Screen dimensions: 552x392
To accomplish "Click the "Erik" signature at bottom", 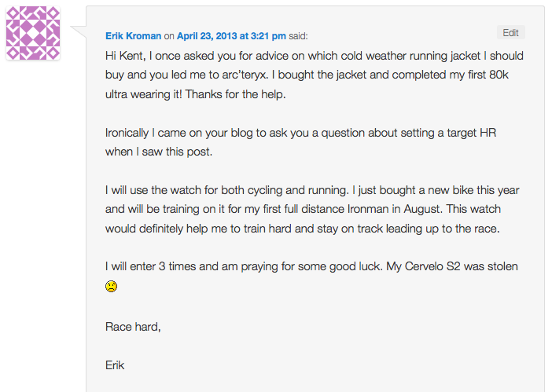I will pyautogui.click(x=115, y=365).
